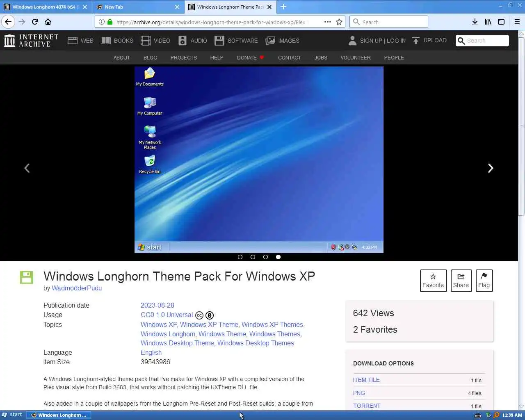Click the Longhorn desktop preview image

click(259, 160)
